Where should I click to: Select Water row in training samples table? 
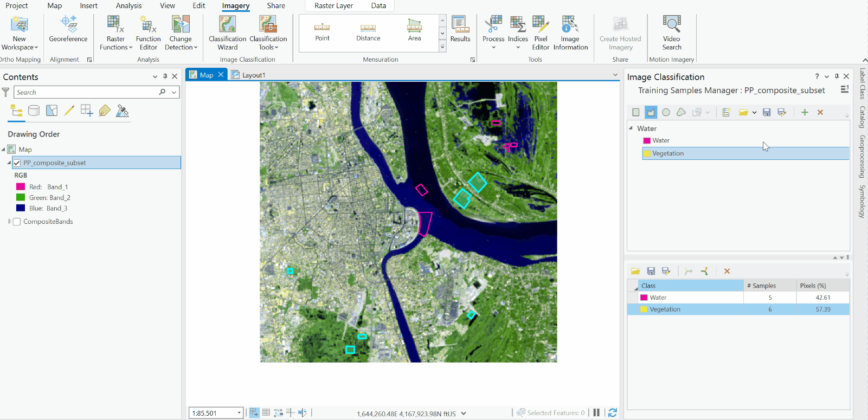pos(738,298)
